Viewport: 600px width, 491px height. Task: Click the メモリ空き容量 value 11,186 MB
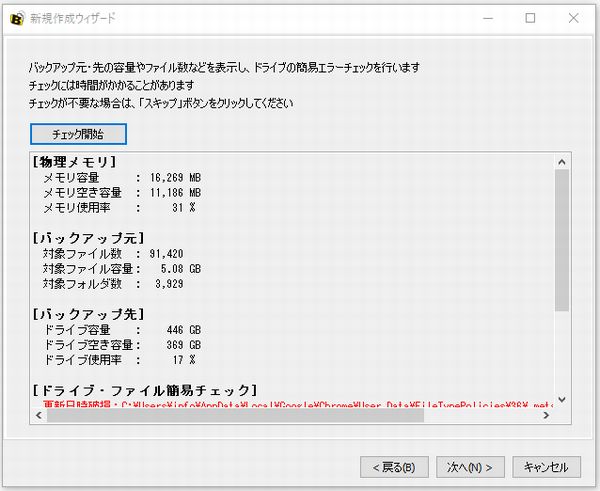pos(175,192)
